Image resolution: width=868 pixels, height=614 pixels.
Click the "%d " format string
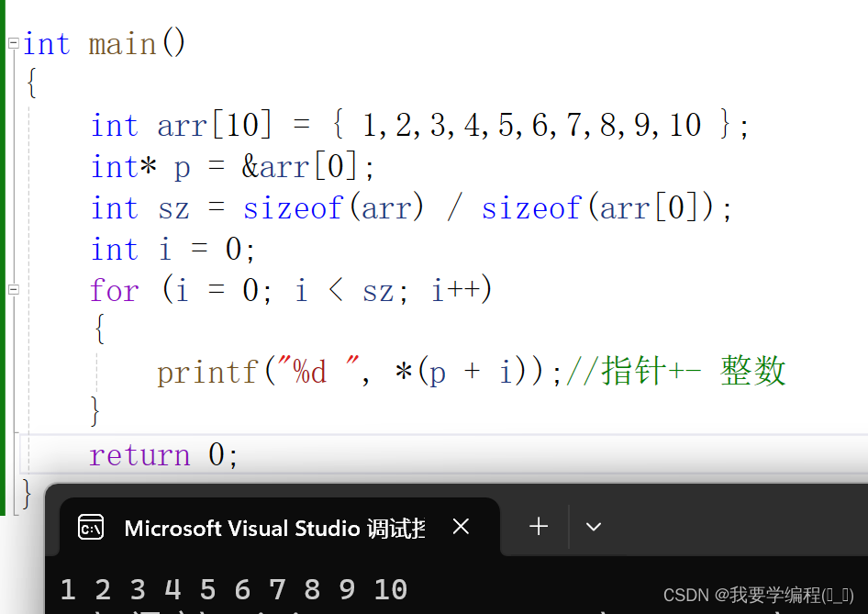(x=318, y=371)
